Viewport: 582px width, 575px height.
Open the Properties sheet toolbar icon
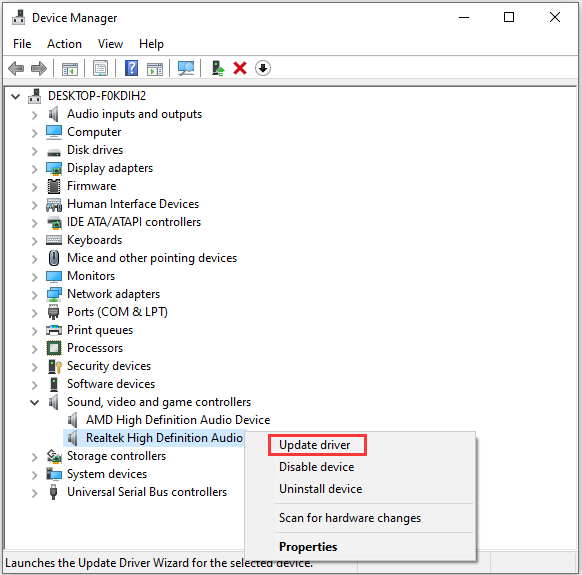101,68
